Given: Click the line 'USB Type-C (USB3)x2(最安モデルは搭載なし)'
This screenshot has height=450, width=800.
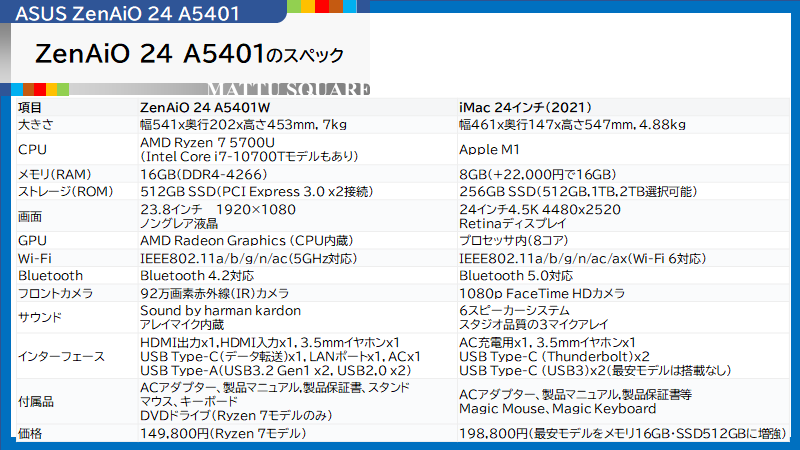Looking at the screenshot, I should (595, 371).
